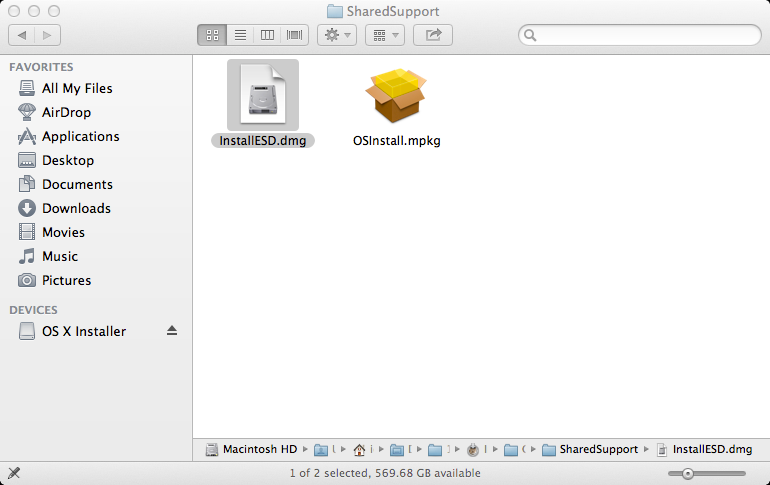Screen dimensions: 770x485
Task: Open the item arrangement dropdown
Action: [385, 35]
